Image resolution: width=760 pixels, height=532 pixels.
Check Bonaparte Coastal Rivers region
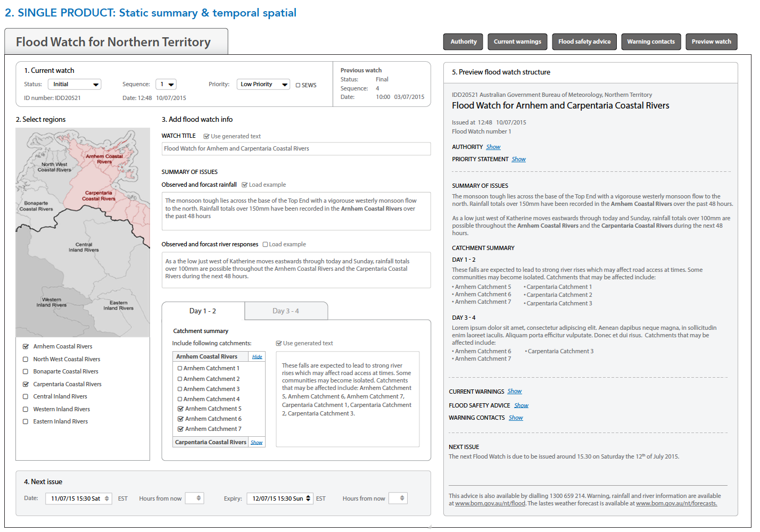pos(26,371)
